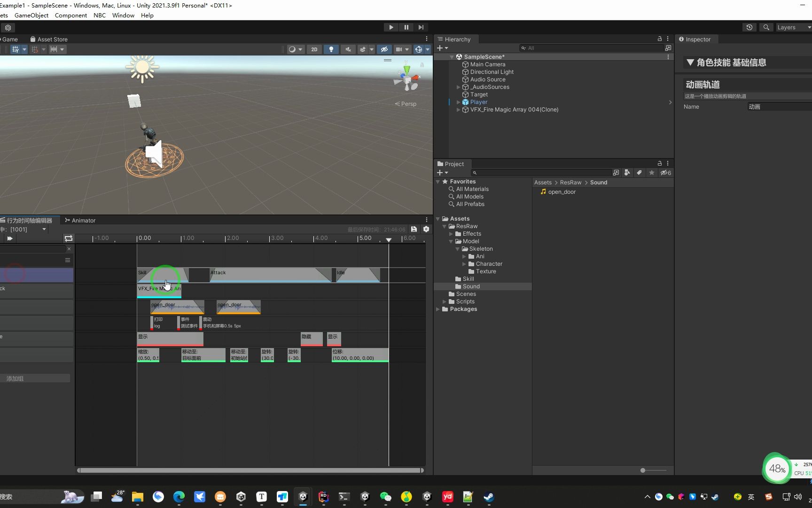Toggle scene audio mute button
This screenshot has height=508, width=812.
point(348,49)
